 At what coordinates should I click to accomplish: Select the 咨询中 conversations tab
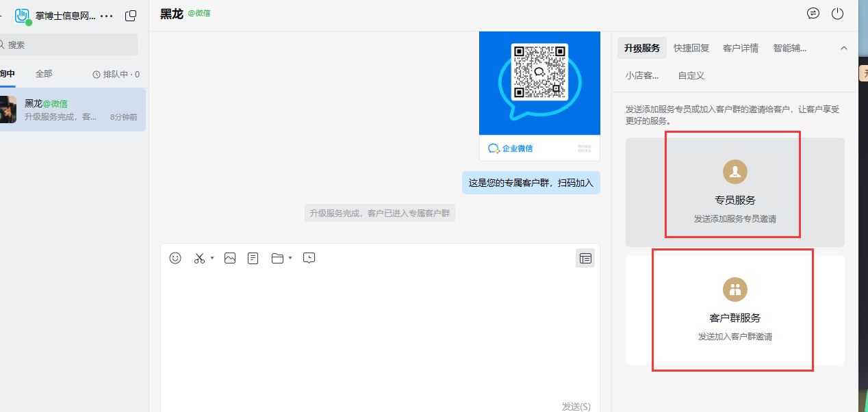click(8, 74)
